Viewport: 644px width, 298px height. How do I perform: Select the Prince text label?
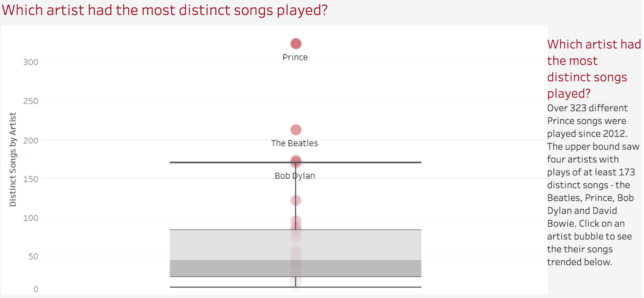pos(295,57)
